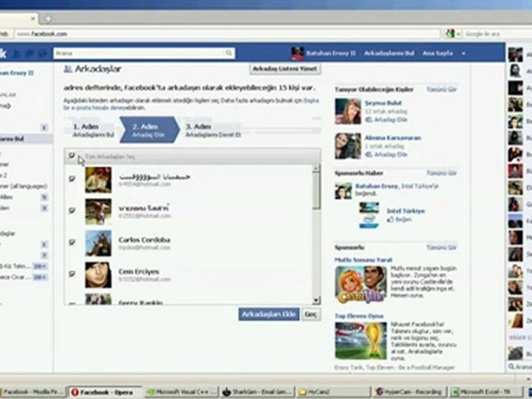Click the Arkadaşları Ekle button
Viewport: 532px width, 399px height.
coord(269,314)
